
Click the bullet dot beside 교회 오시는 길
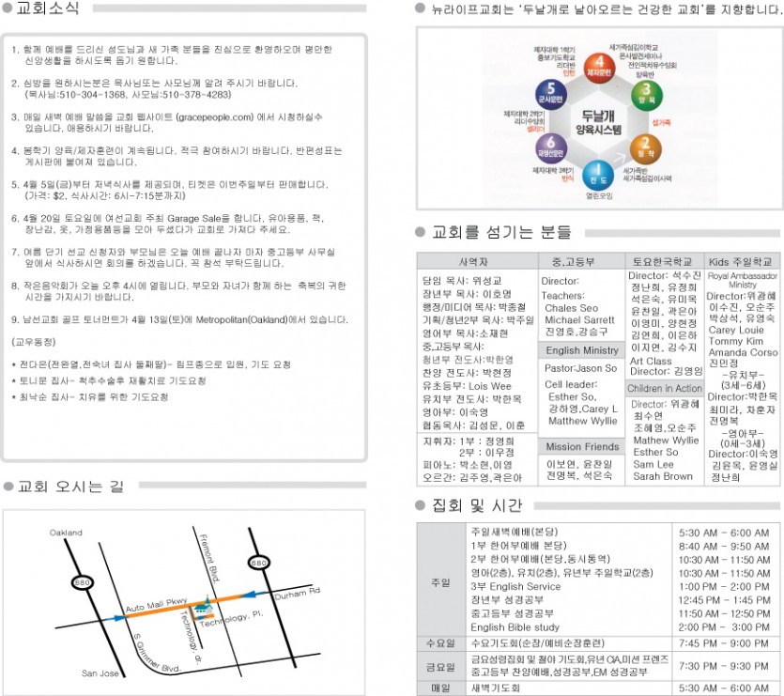8,487
